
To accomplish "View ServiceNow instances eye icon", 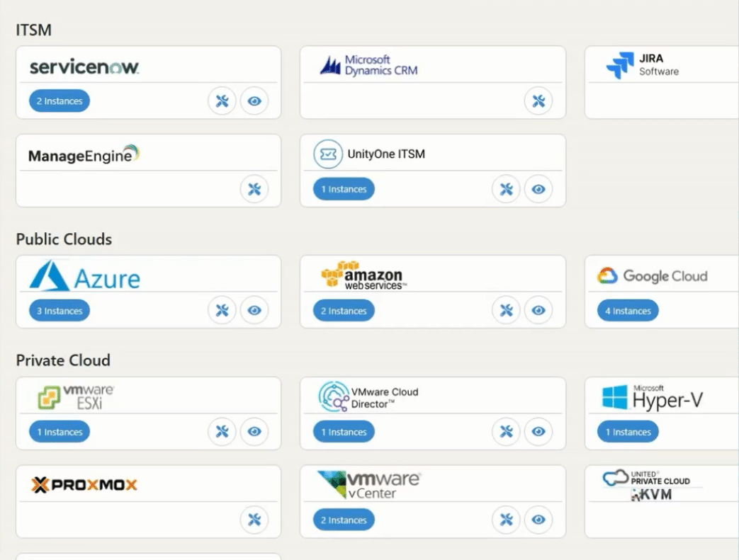I will click(254, 101).
